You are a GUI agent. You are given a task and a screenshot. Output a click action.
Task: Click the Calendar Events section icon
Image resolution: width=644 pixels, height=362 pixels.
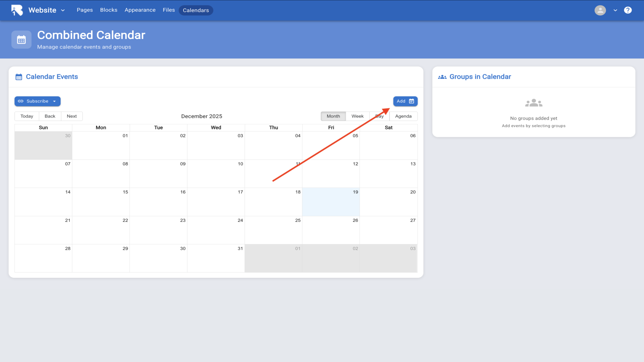tap(19, 77)
